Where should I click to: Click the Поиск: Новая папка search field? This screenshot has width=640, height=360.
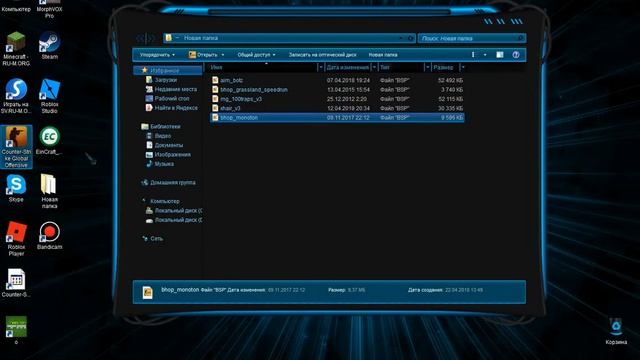[472, 38]
